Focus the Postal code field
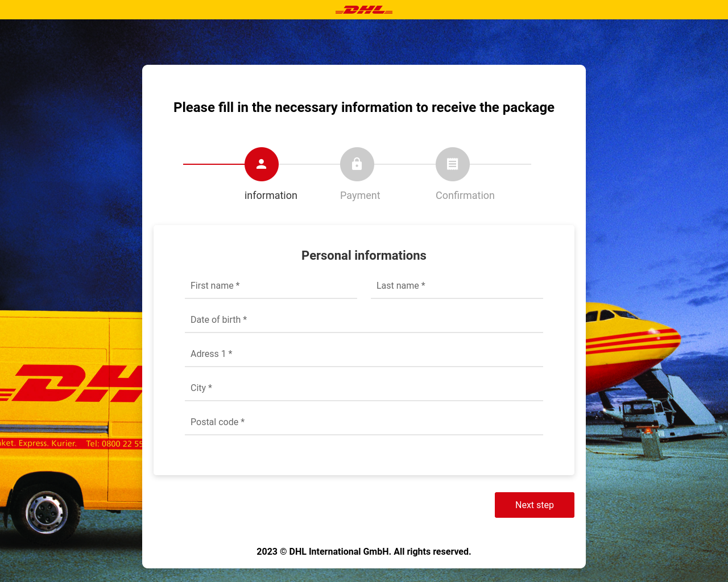This screenshot has width=728, height=582. point(364,422)
